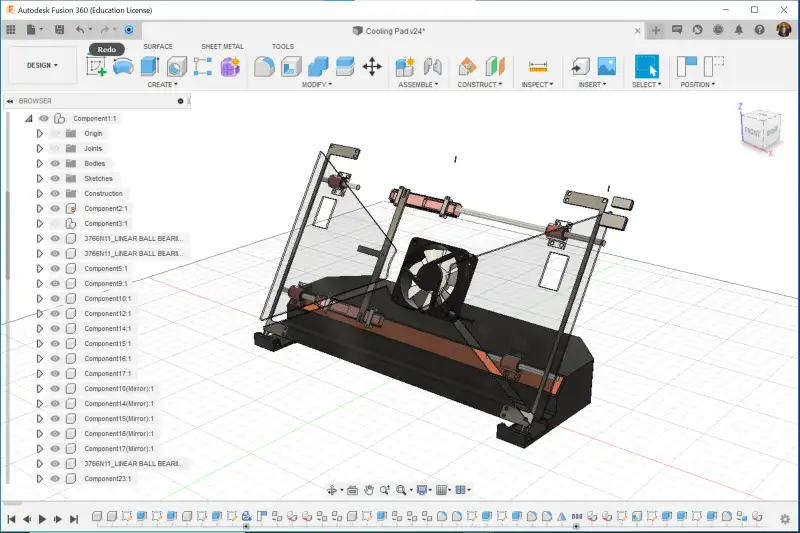Viewport: 800px width, 533px height.
Task: Toggle visibility of Component23:1
Action: pos(55,478)
